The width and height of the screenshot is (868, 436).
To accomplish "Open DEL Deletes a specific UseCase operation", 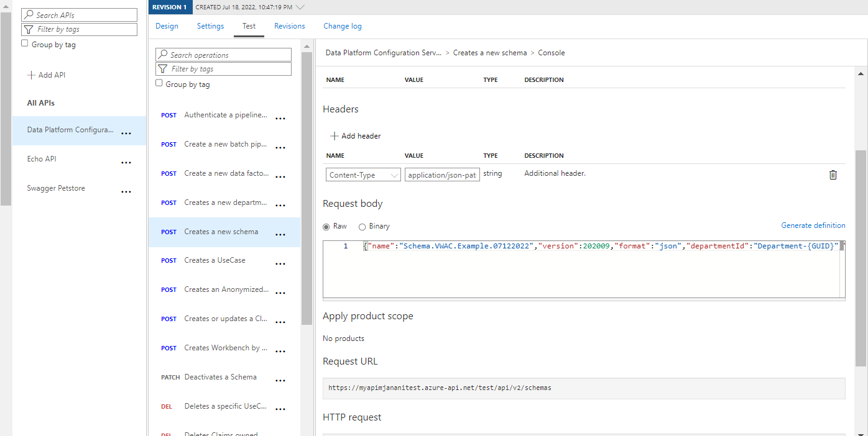I will 224,407.
